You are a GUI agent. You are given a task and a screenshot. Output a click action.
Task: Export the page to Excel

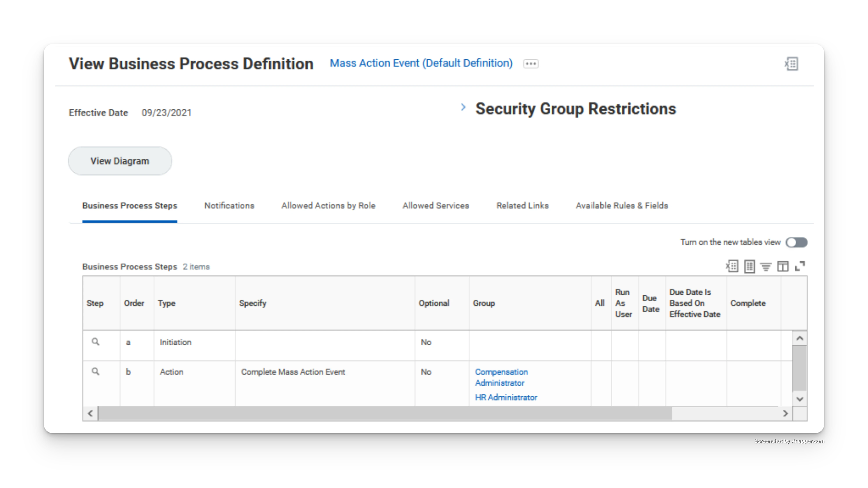pyautogui.click(x=791, y=64)
